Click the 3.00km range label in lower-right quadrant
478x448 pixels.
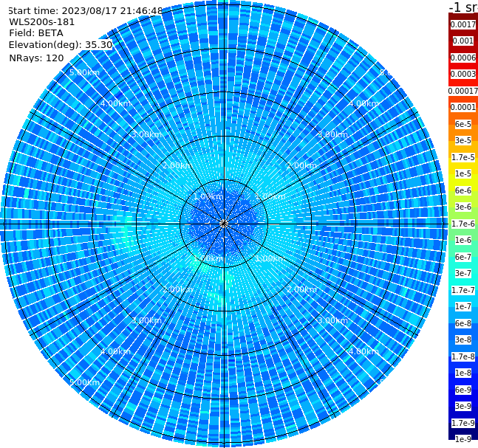pos(332,320)
